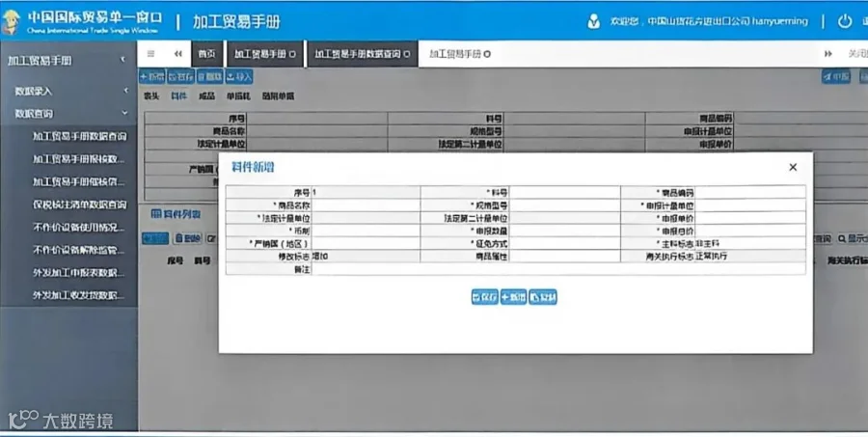Click the user avatar icon in header
The image size is (868, 437).
point(593,21)
